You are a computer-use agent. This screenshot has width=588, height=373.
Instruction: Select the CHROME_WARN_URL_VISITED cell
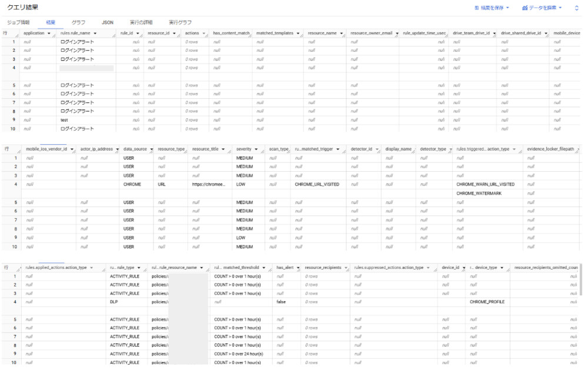click(485, 185)
